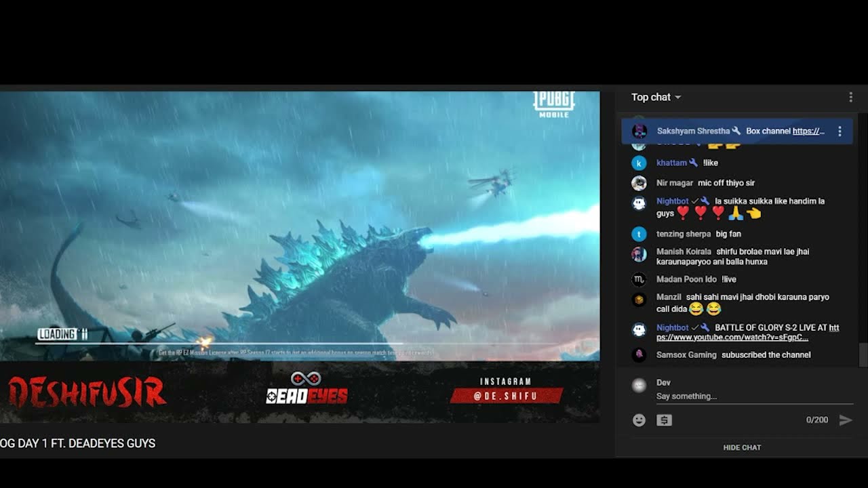Click the 0/200 character counter

click(817, 420)
